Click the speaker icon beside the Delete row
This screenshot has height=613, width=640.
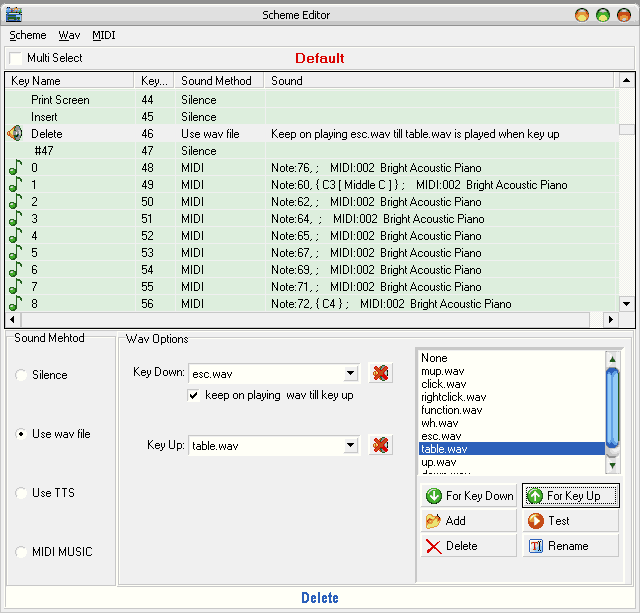15,133
